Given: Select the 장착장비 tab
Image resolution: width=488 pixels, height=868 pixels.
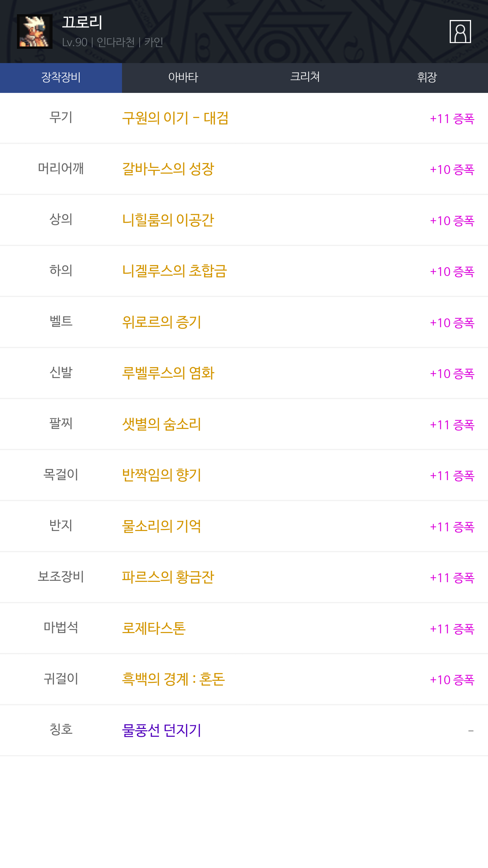Looking at the screenshot, I should point(61,78).
